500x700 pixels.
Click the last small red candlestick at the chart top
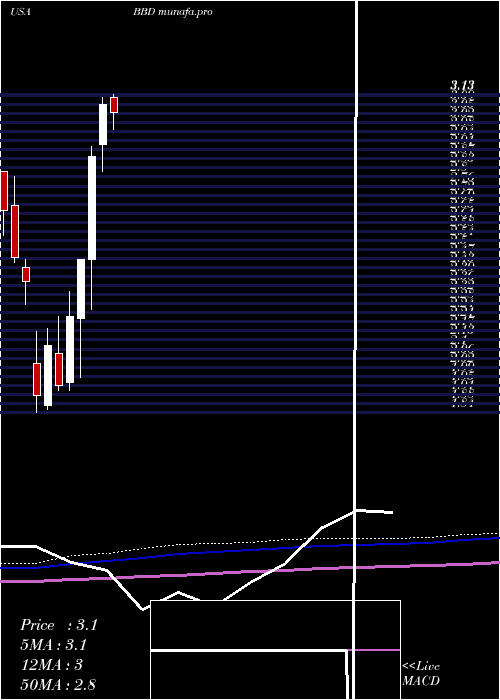pyautogui.click(x=114, y=105)
